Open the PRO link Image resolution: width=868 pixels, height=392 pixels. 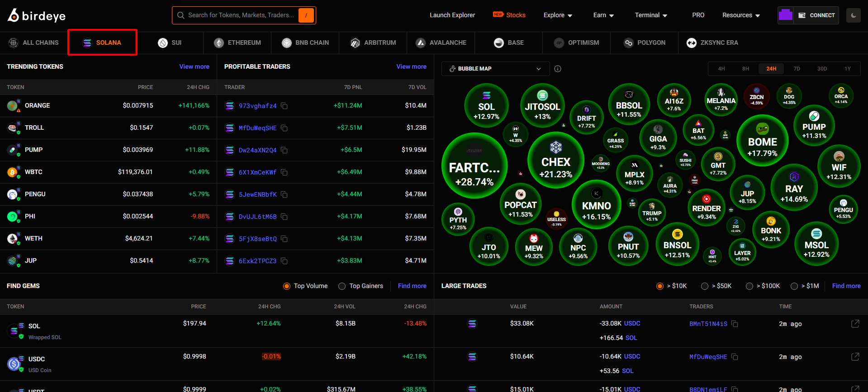(x=698, y=15)
